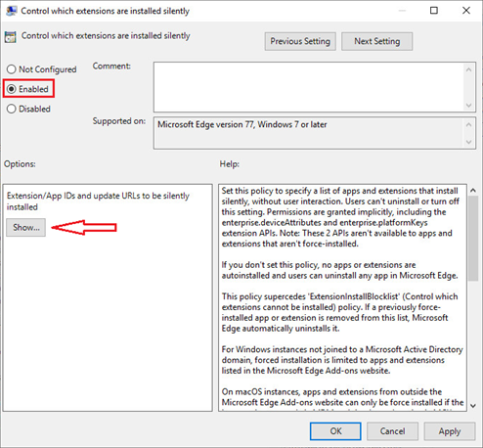Image resolution: width=483 pixels, height=448 pixels.
Task: Click the Supported on scroll down arrow
Action: (x=468, y=142)
